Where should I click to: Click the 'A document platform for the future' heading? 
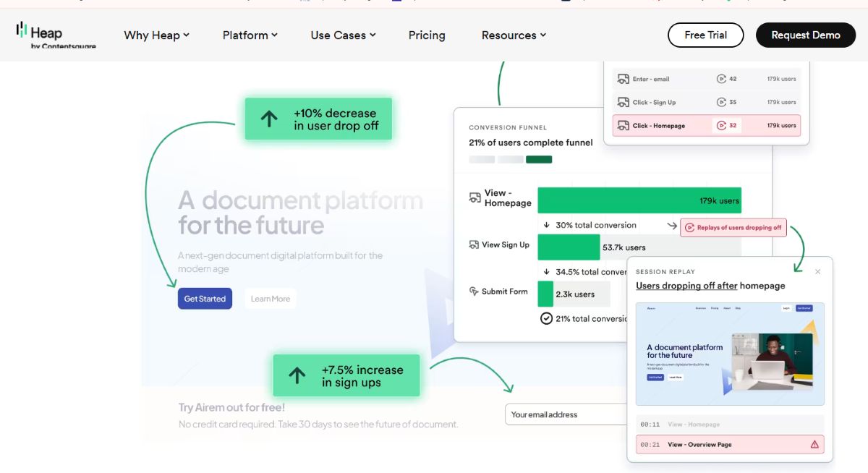pos(300,213)
